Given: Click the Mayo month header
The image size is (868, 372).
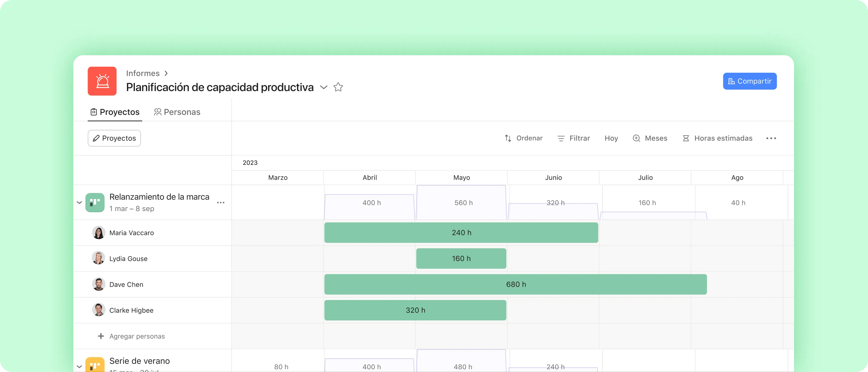Looking at the screenshot, I should pyautogui.click(x=462, y=178).
